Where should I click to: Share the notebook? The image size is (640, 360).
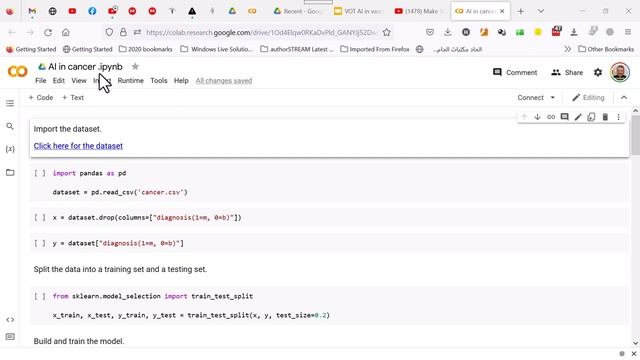coord(567,73)
